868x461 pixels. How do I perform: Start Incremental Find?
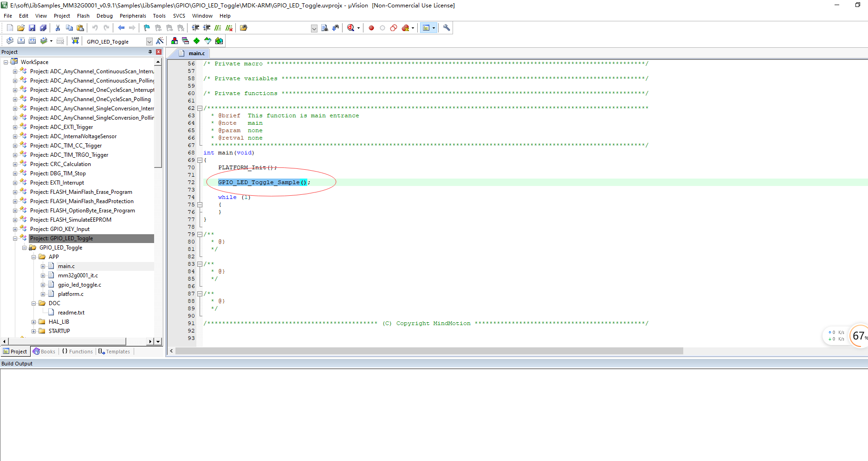click(335, 28)
